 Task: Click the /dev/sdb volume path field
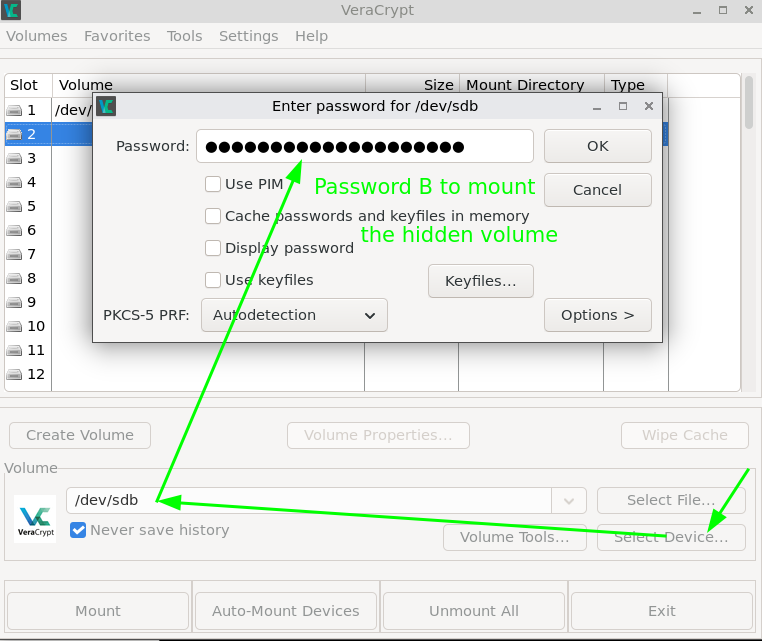309,501
